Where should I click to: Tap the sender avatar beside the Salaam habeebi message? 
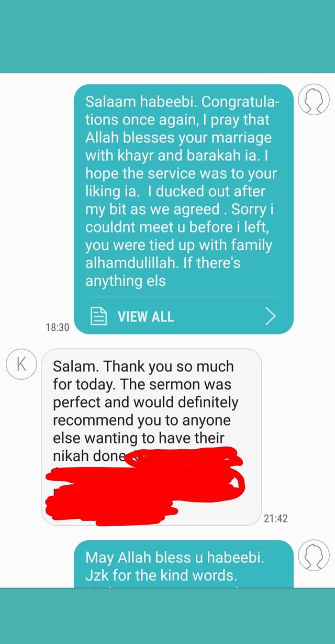tap(314, 99)
